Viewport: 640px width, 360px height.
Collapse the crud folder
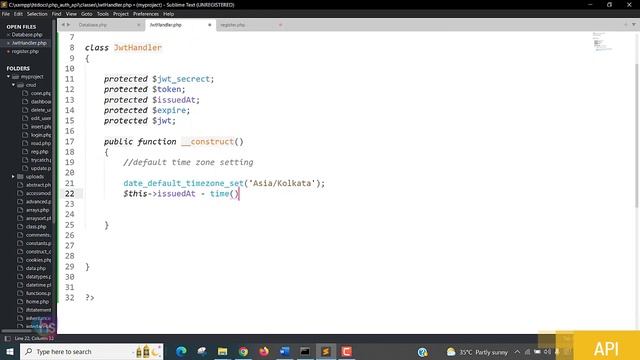13,85
